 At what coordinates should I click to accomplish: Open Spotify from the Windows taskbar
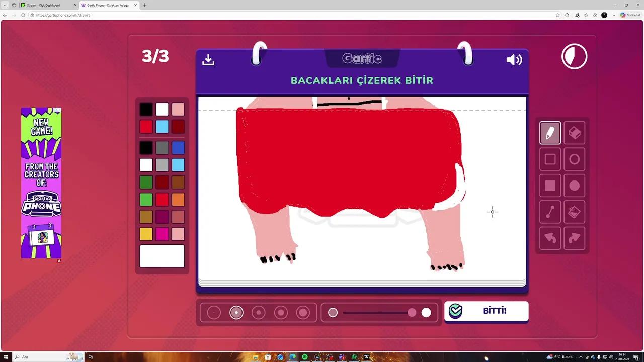click(x=305, y=357)
